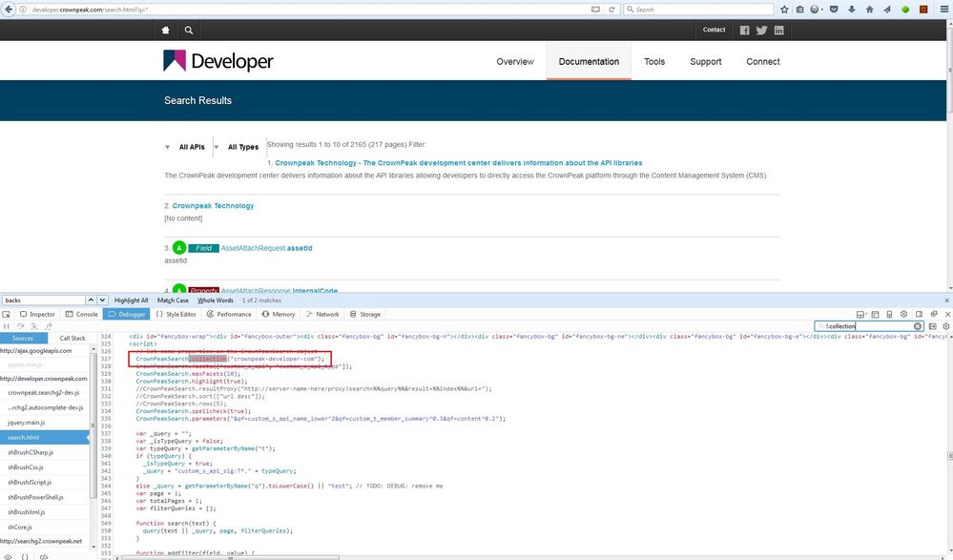Click the Step Out debugger button

click(x=48, y=326)
